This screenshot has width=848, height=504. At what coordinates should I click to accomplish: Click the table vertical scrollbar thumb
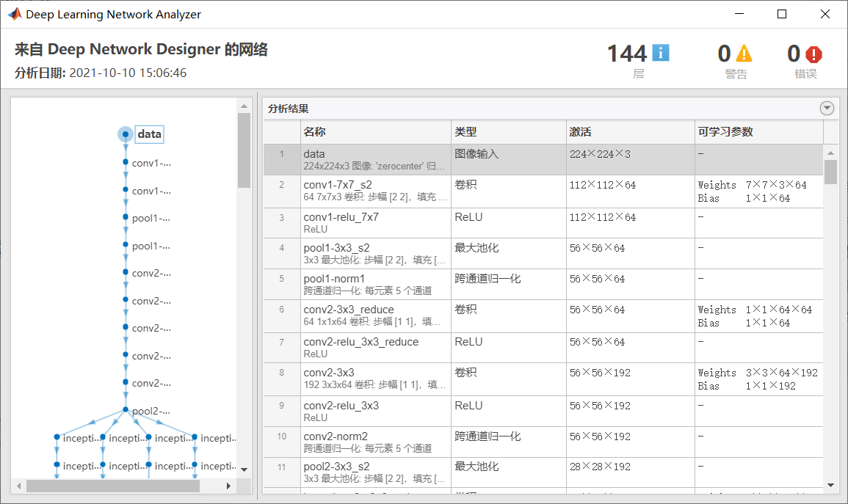830,172
